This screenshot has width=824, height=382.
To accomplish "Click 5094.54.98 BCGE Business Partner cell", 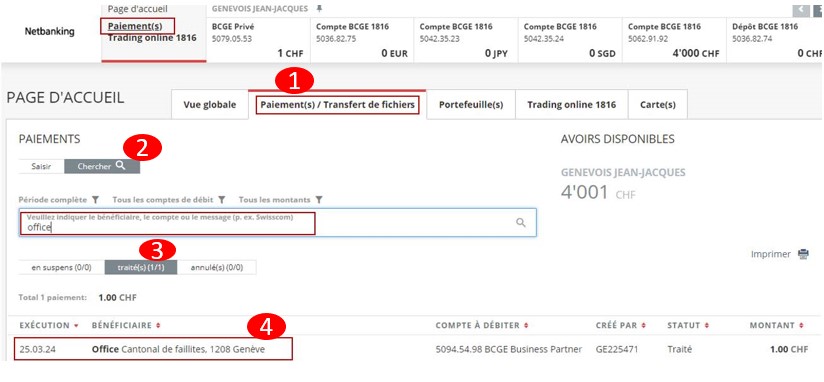I will [509, 349].
